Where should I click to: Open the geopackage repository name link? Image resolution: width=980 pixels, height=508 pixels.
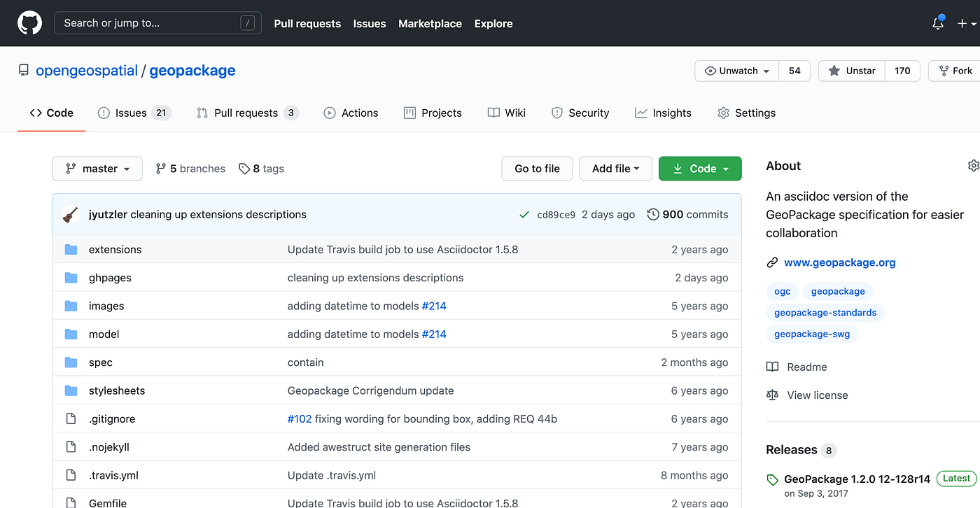coord(192,71)
